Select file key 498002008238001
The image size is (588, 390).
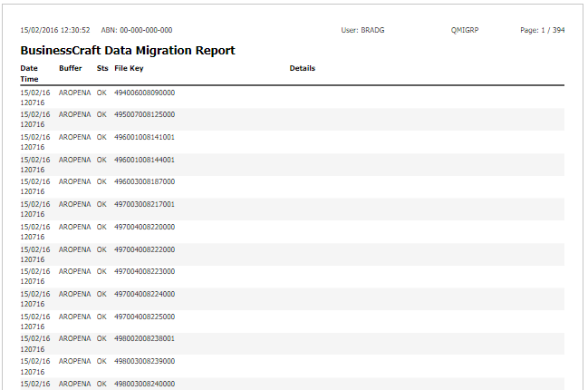144,338
